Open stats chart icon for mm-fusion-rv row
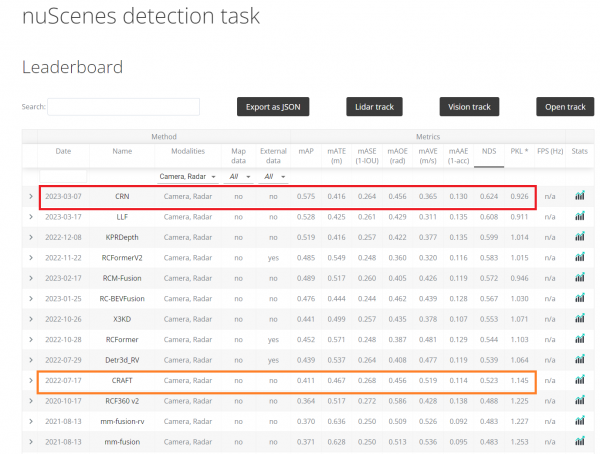Screen dimensions: 600x454 pos(580,421)
